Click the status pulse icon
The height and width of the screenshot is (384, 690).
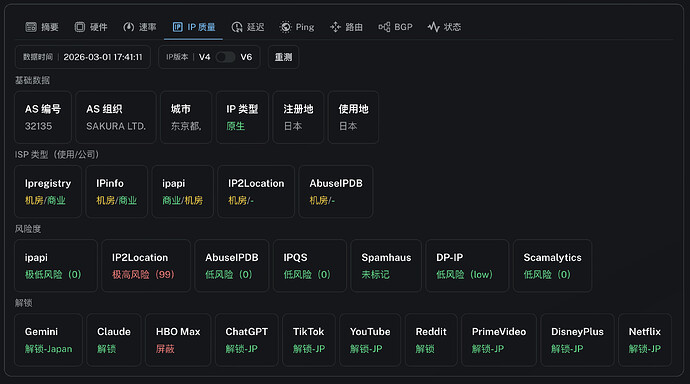(x=433, y=27)
